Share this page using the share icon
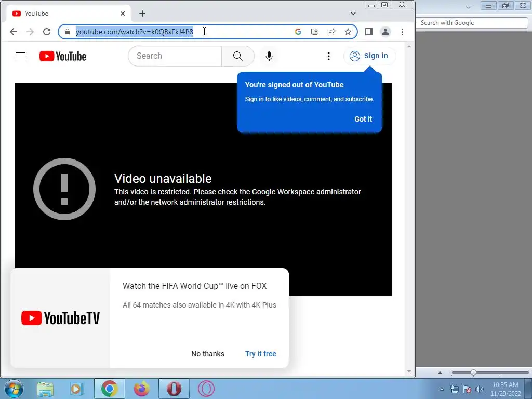 point(331,32)
